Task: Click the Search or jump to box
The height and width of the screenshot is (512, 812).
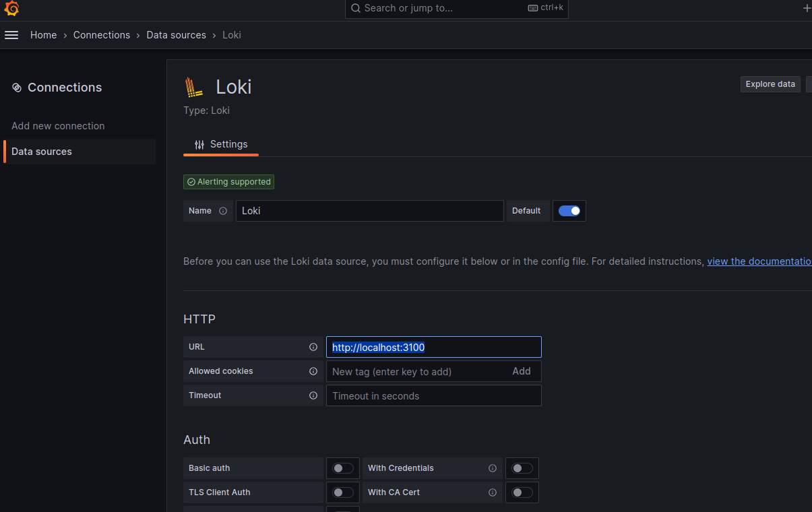Action: coord(457,9)
